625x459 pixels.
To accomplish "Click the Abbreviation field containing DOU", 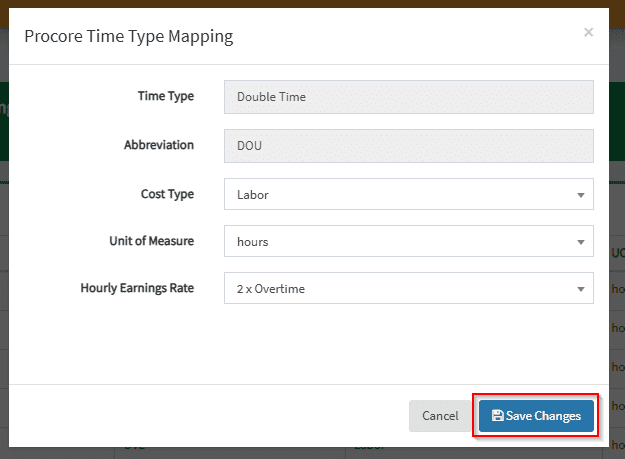I will pyautogui.click(x=408, y=145).
